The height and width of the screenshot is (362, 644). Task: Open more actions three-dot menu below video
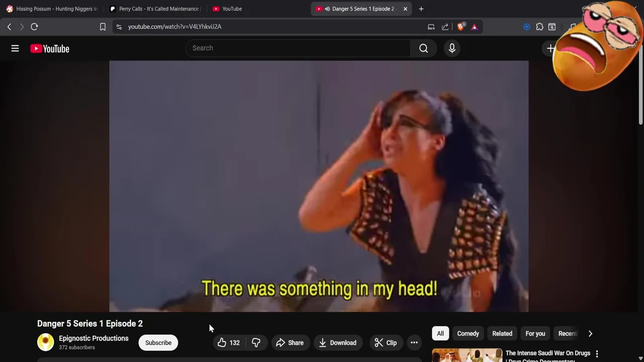tap(414, 343)
